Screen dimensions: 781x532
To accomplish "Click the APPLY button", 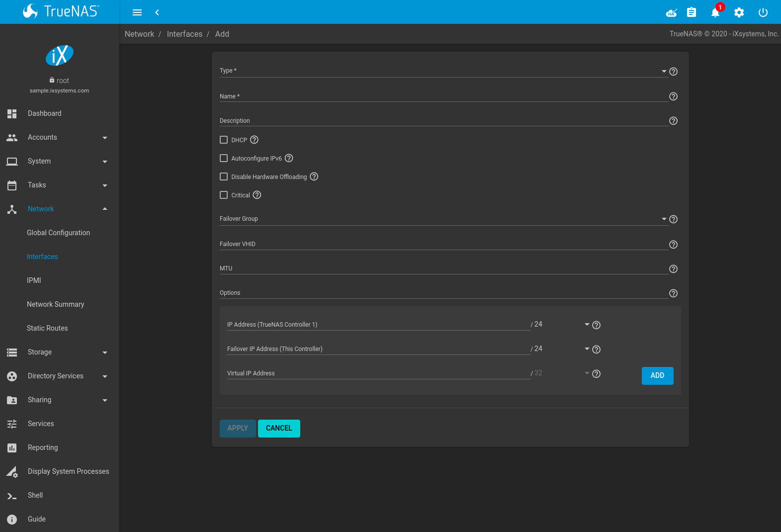I will pos(238,429).
